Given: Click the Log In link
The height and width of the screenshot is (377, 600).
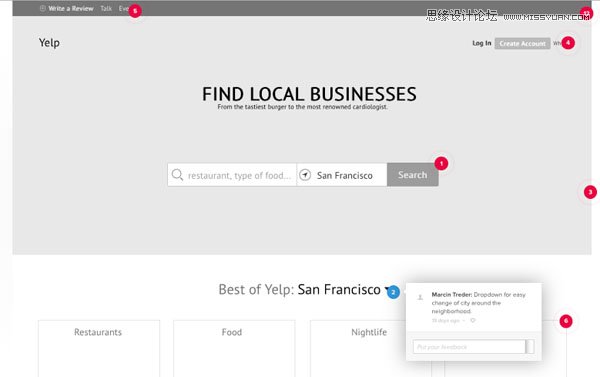Looking at the screenshot, I should (x=481, y=43).
